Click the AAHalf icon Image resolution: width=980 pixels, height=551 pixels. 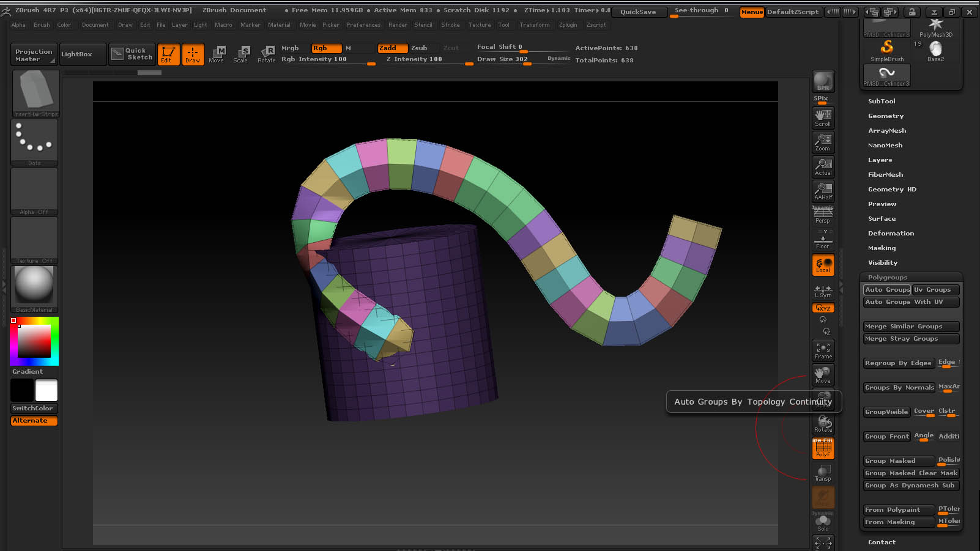point(823,191)
